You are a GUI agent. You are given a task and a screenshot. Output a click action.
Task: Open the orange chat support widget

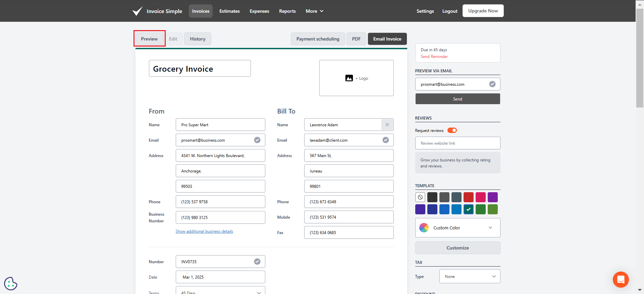621,279
